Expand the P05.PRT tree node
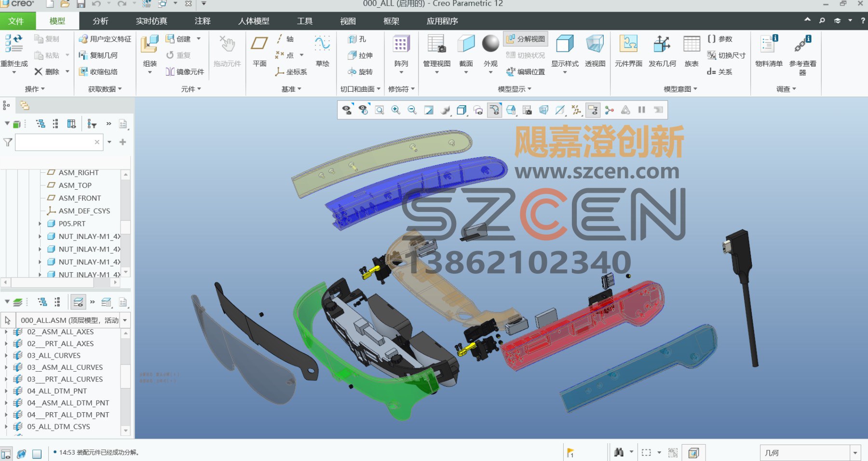This screenshot has height=461, width=868. (x=40, y=224)
